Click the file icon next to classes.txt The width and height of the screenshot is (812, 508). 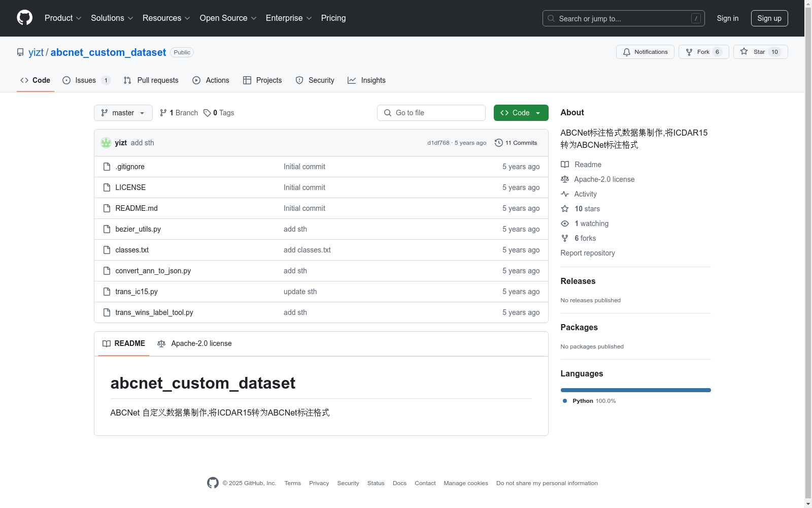pyautogui.click(x=107, y=250)
